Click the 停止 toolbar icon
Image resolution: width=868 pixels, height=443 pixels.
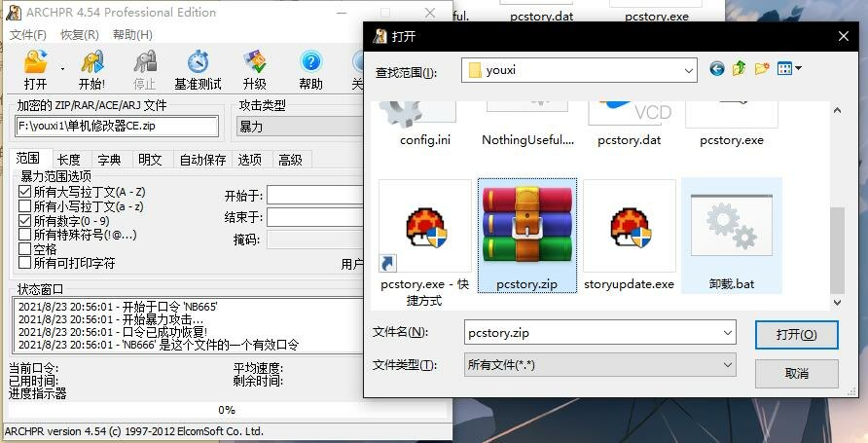click(145, 69)
